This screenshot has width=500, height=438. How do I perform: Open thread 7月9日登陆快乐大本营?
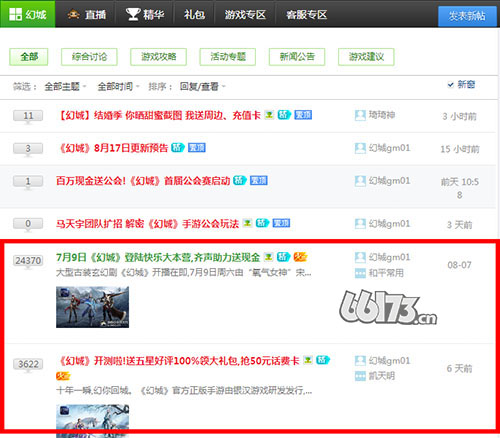158,257
